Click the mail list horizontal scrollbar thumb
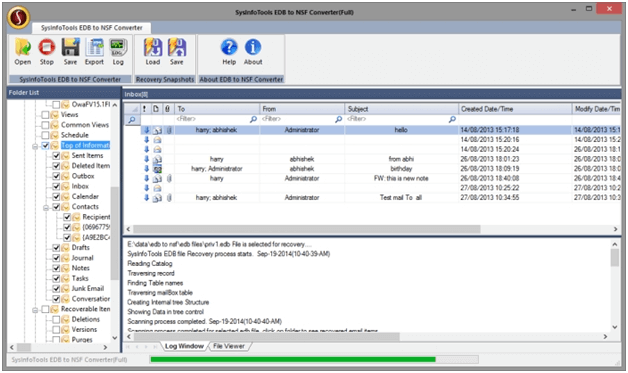Image resolution: width=628 pixels, height=373 pixels. coord(307,229)
